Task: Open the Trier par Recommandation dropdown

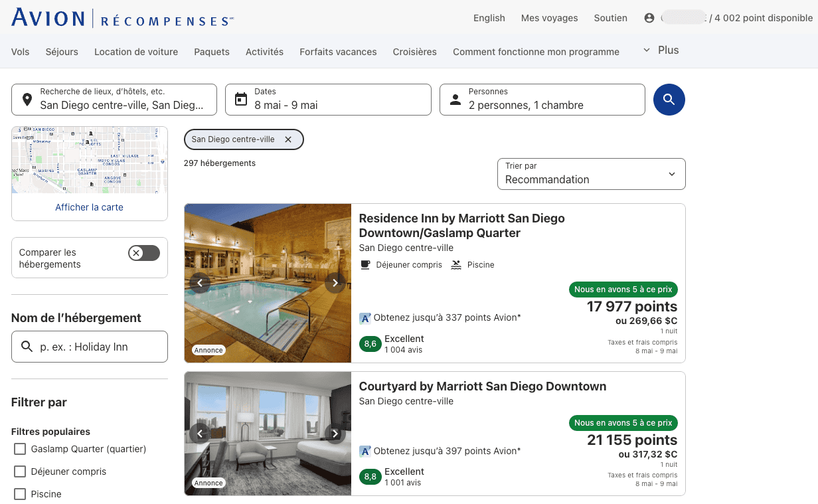Action: [592, 174]
